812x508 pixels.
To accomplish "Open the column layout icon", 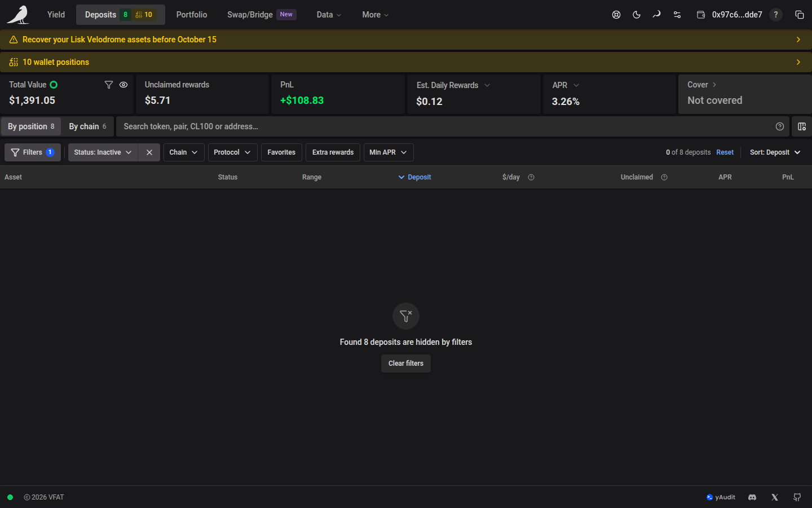I will [x=802, y=126].
